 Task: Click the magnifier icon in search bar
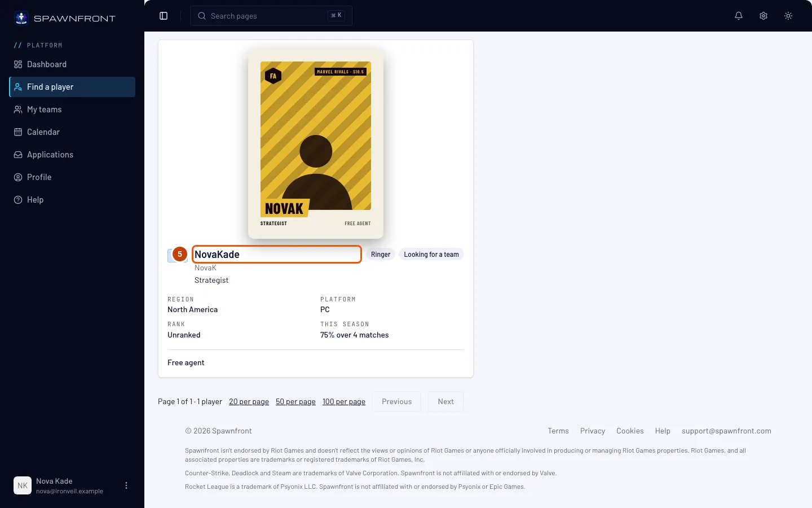(x=202, y=16)
